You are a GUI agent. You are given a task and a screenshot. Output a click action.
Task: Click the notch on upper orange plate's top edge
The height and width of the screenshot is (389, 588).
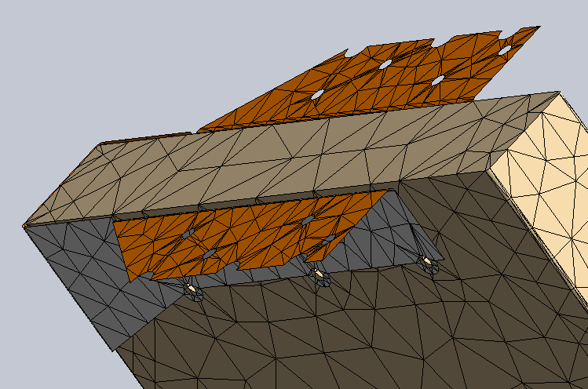(347, 53)
